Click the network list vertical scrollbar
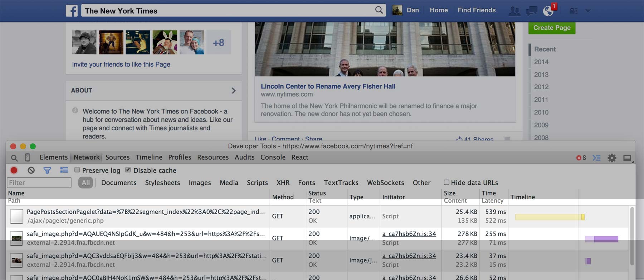644x280 pixels. coord(632,236)
